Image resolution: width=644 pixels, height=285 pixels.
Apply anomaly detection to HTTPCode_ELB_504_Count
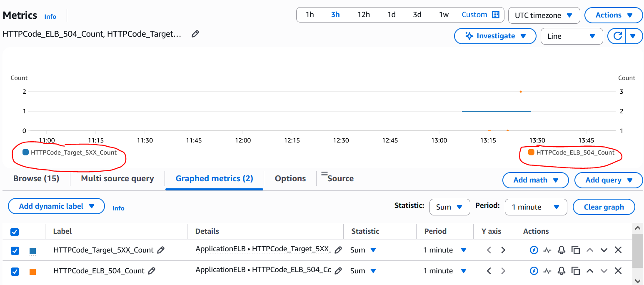[547, 271]
